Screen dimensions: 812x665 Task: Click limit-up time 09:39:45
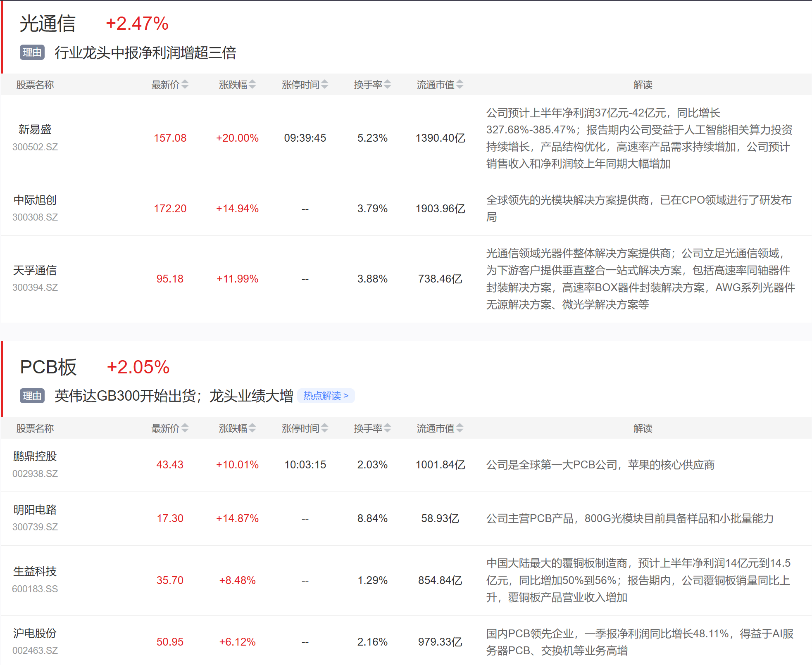(x=305, y=138)
